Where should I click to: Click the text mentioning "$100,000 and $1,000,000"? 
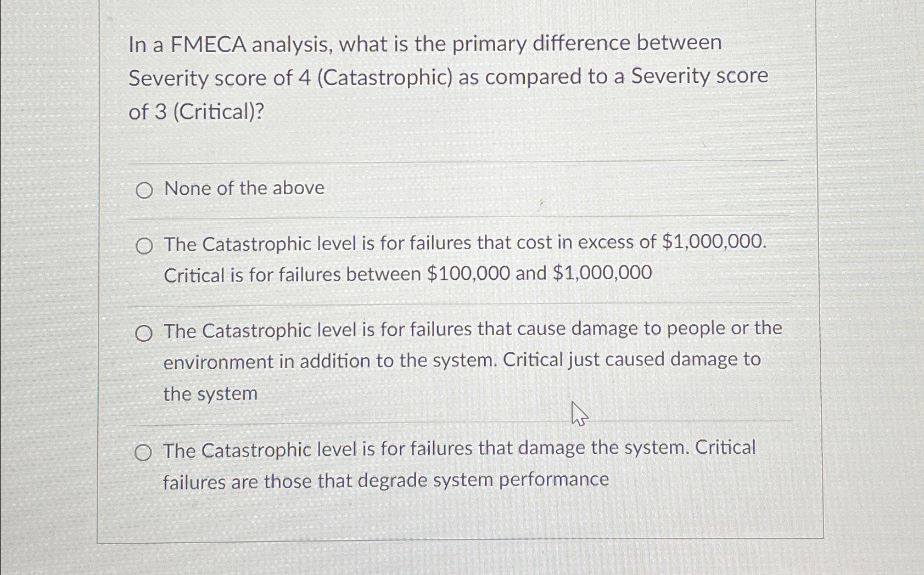coord(538,274)
